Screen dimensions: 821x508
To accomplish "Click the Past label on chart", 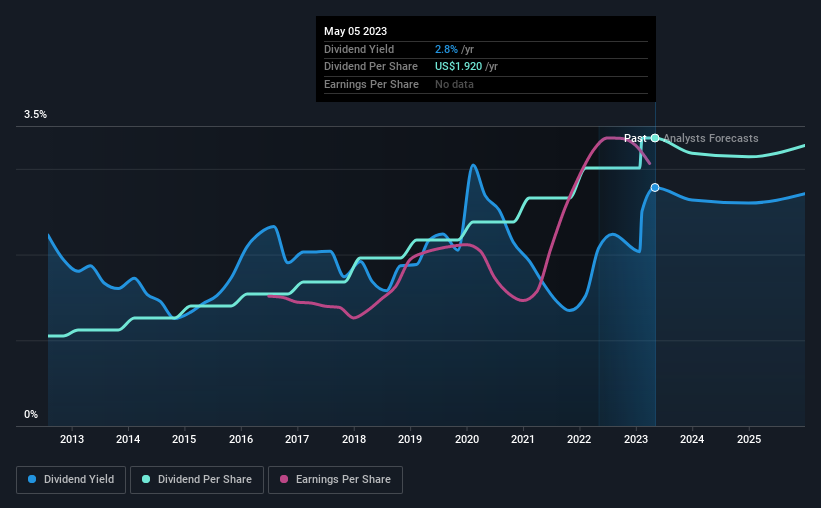I will [635, 138].
